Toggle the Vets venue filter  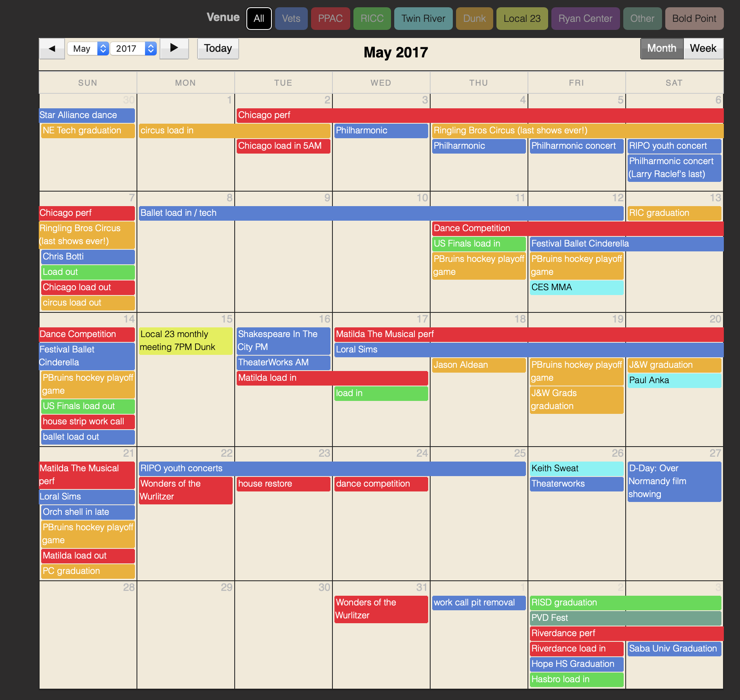[x=291, y=19]
